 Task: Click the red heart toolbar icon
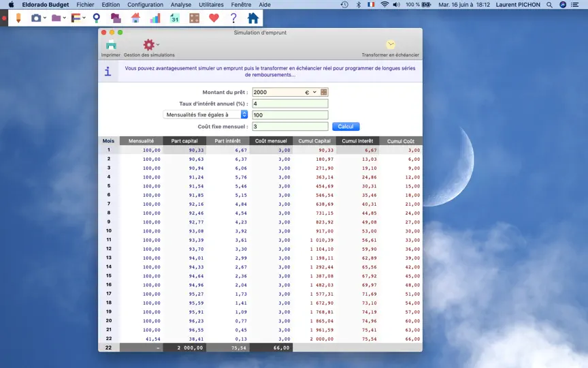click(x=214, y=18)
